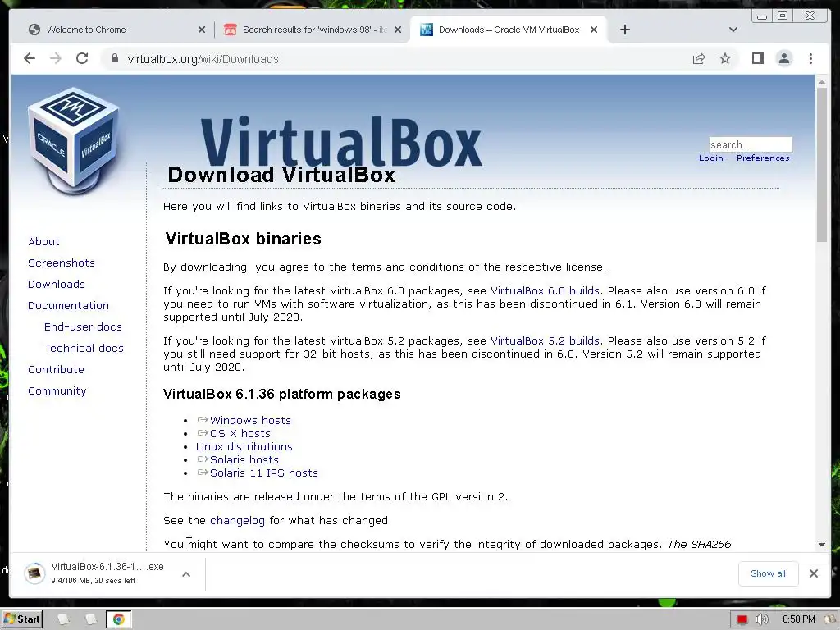
Task: Expand the download item options caret
Action: pos(186,574)
